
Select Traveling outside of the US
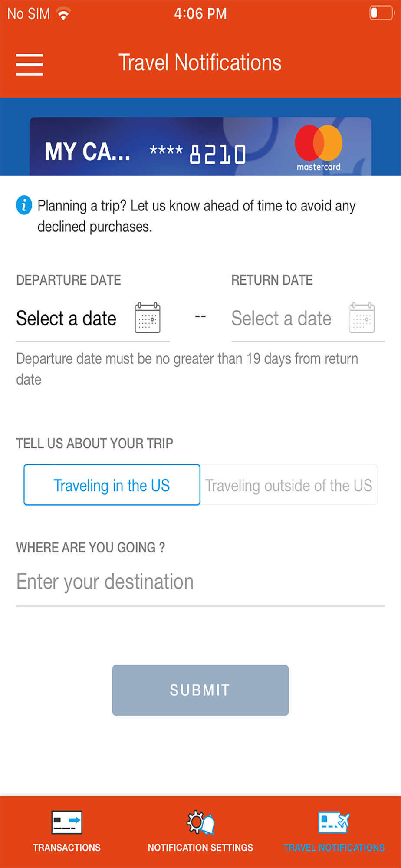pyautogui.click(x=289, y=485)
